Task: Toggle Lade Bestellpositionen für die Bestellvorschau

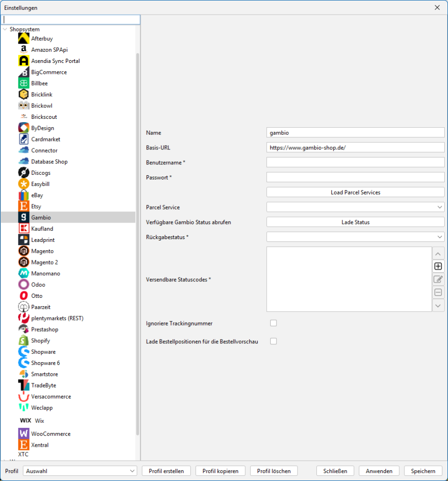Action: click(x=274, y=341)
